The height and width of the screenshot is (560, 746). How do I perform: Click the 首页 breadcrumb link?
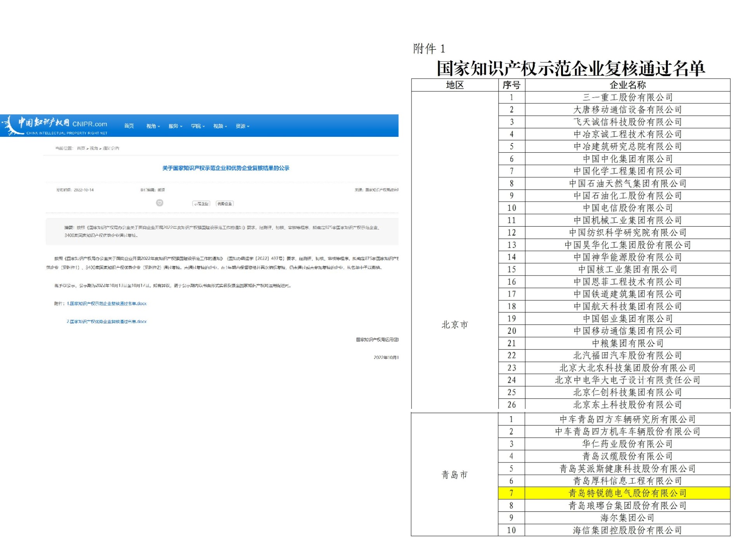[81, 148]
